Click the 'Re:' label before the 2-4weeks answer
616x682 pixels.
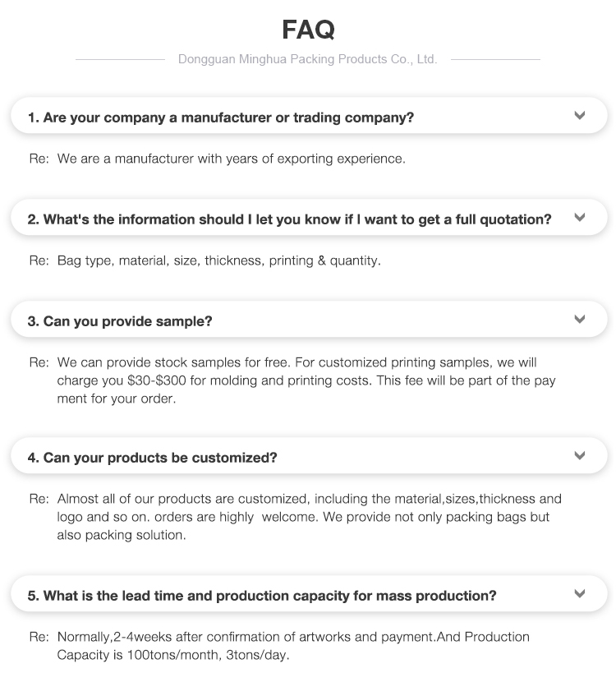[x=39, y=637]
